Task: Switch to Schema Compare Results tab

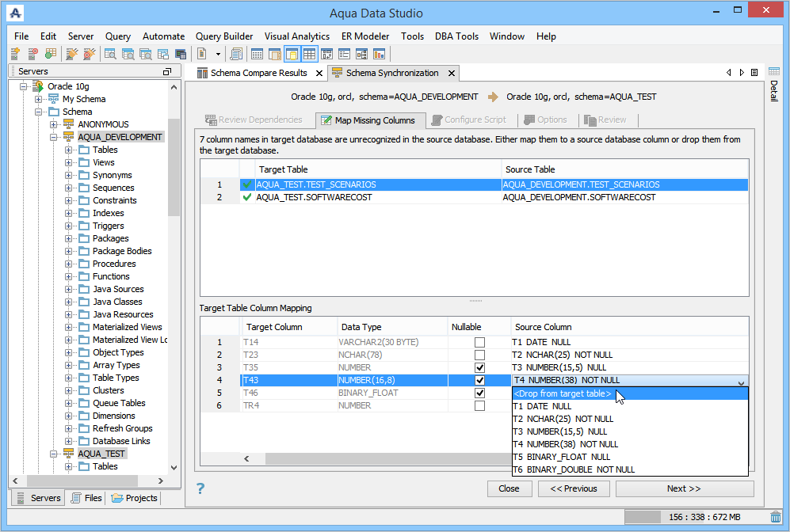Action: 258,73
